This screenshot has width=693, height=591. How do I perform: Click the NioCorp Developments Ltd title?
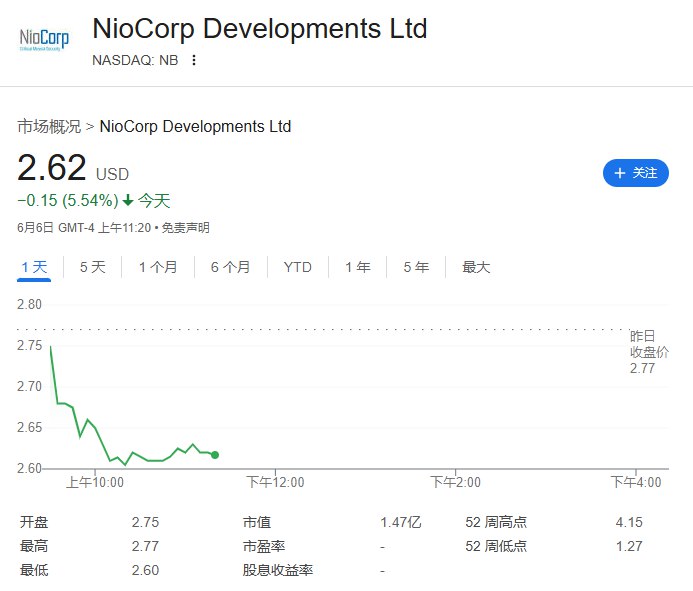pyautogui.click(x=259, y=29)
